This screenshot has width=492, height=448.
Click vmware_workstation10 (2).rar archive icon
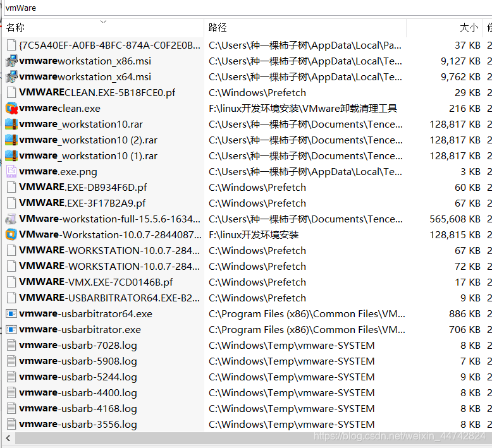[x=11, y=140]
